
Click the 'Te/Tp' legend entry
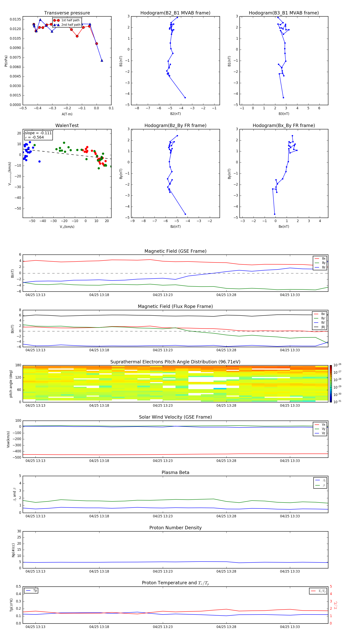pyautogui.click(x=318, y=591)
